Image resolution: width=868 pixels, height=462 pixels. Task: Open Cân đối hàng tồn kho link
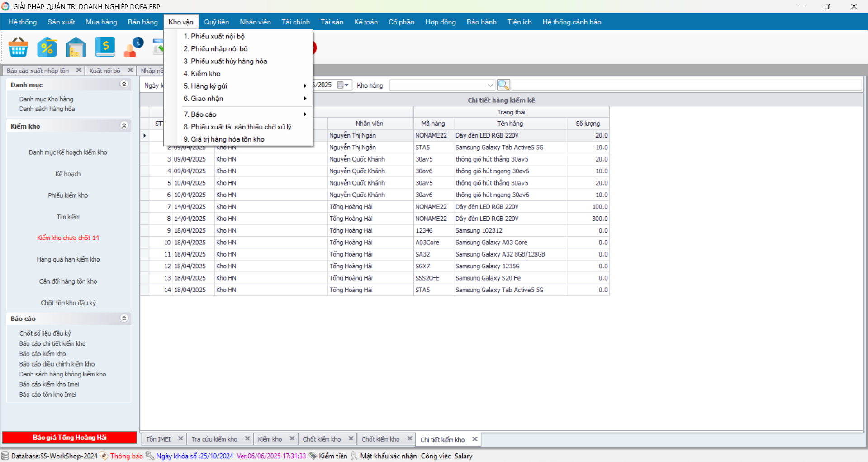[x=68, y=281]
